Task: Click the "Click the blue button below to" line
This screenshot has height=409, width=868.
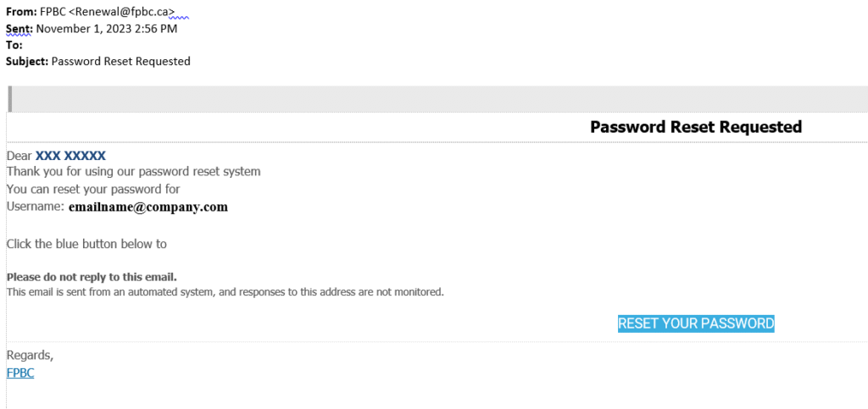Action: (86, 244)
